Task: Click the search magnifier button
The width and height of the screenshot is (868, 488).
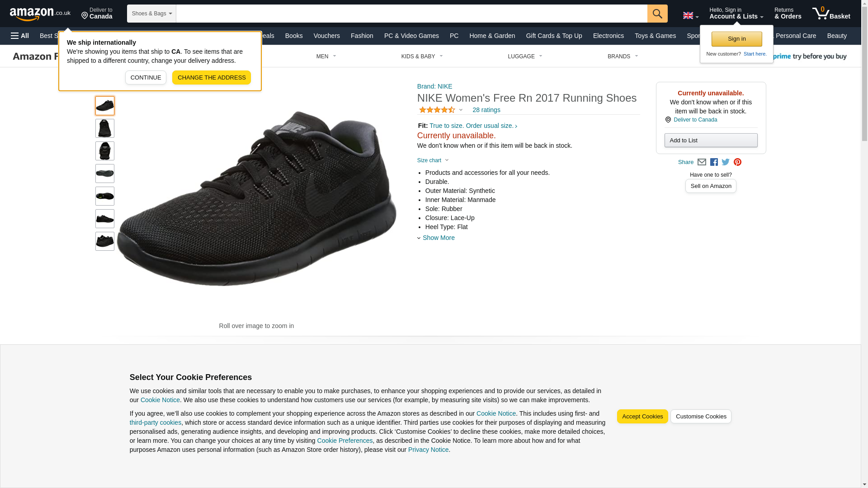Action: pos(657,14)
